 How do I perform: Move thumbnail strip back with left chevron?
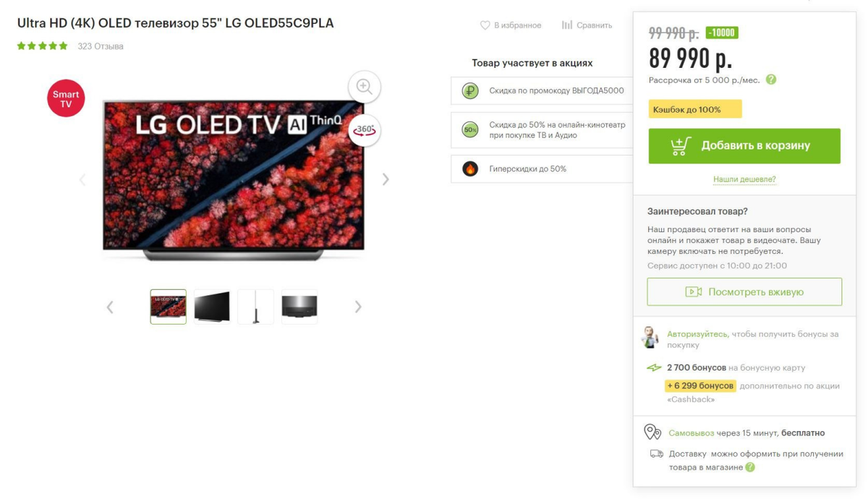[x=110, y=307]
